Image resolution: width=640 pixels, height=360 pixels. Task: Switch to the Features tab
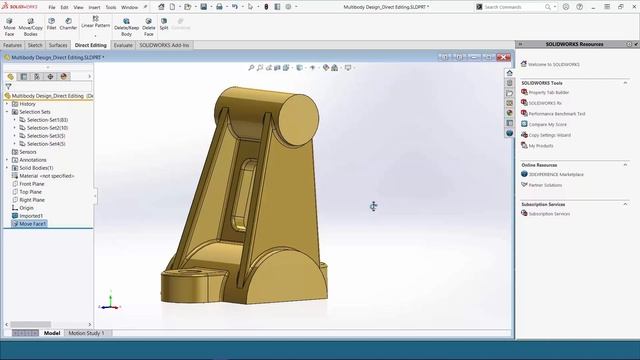tap(12, 45)
